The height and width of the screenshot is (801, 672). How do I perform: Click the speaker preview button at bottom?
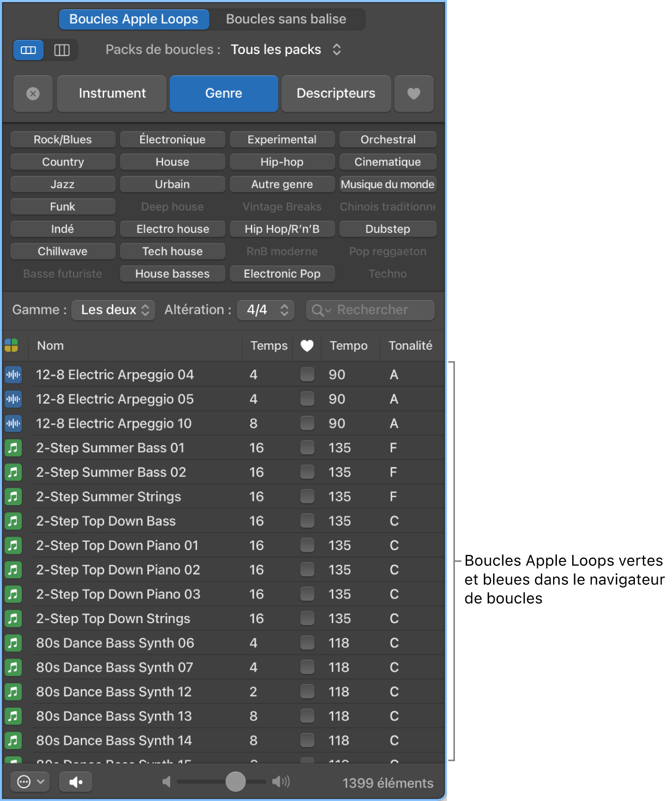coord(76,782)
